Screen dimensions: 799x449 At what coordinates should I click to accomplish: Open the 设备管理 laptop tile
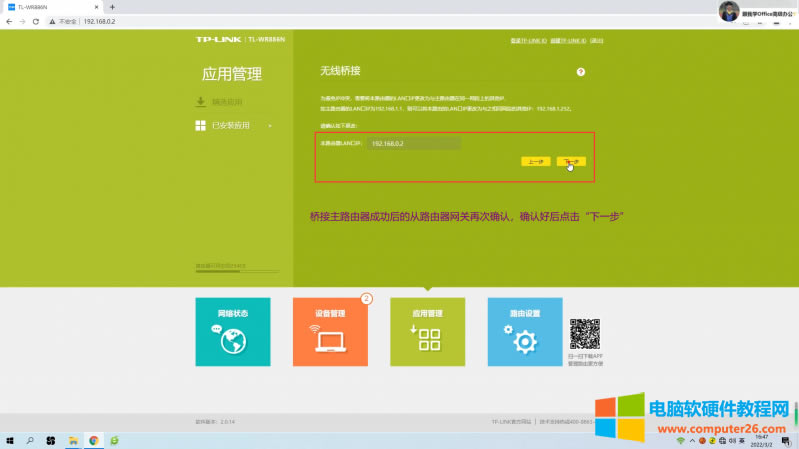click(x=330, y=331)
